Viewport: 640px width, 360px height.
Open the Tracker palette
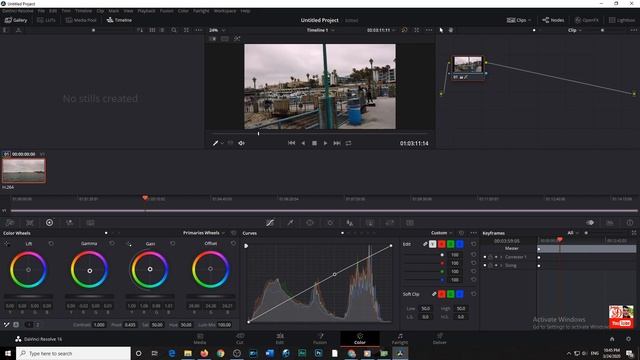pos(330,222)
